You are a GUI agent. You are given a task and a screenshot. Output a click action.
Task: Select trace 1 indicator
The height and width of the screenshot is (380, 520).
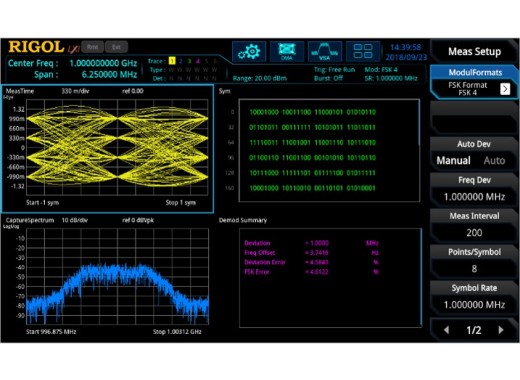tap(172, 61)
